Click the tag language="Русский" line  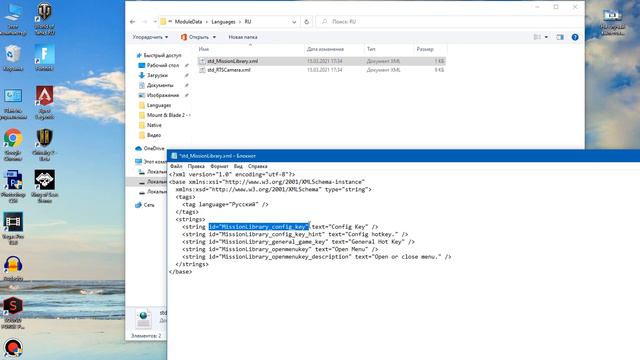[x=225, y=204]
